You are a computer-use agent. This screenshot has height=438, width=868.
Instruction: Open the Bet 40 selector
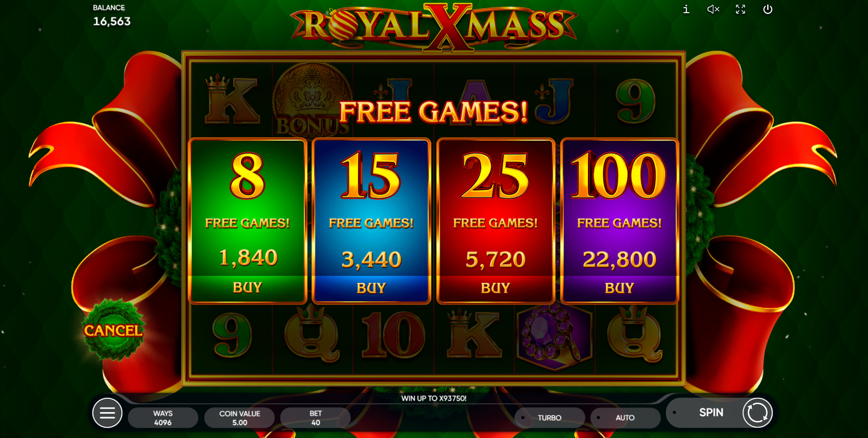point(316,418)
